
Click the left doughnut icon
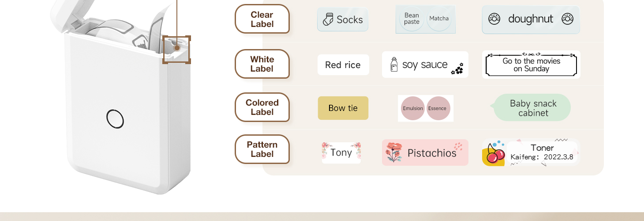tap(494, 19)
